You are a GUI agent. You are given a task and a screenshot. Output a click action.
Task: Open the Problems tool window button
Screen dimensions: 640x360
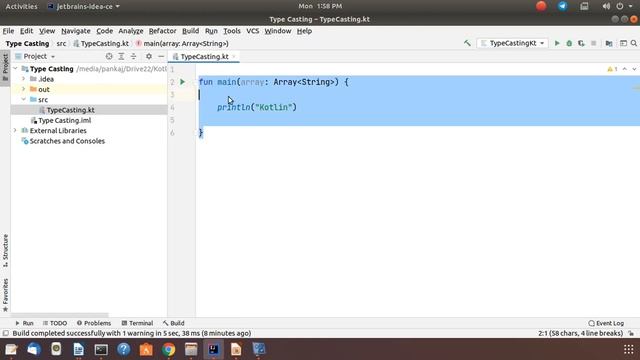click(x=94, y=323)
